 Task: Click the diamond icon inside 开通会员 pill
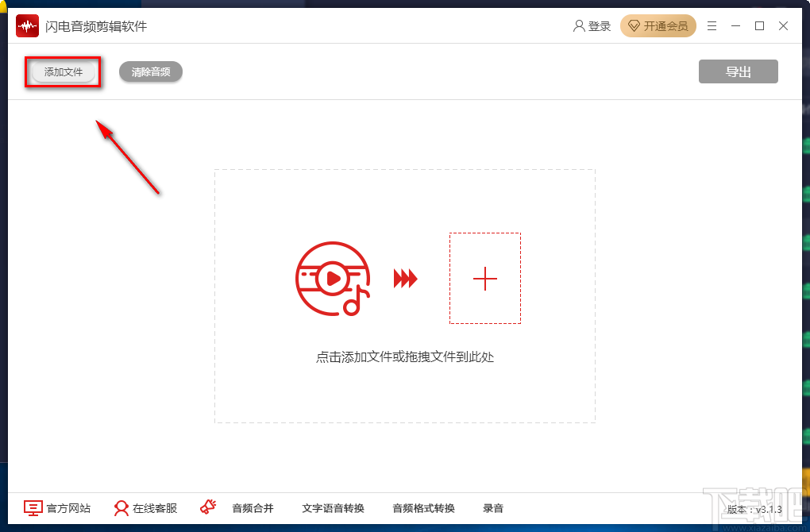634,25
